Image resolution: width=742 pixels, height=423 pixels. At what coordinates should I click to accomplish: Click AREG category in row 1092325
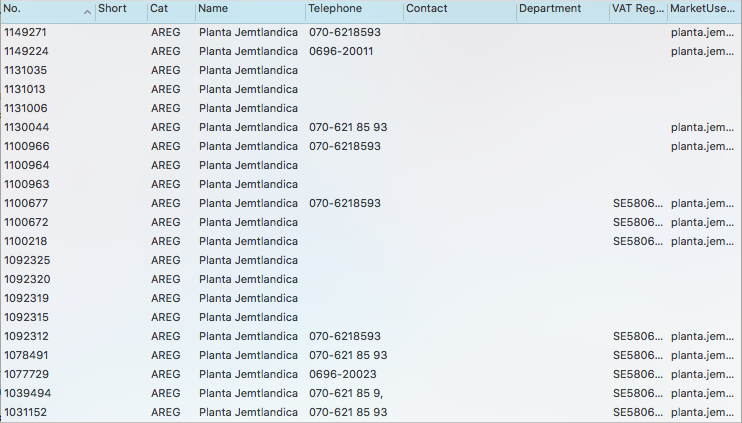(x=166, y=260)
